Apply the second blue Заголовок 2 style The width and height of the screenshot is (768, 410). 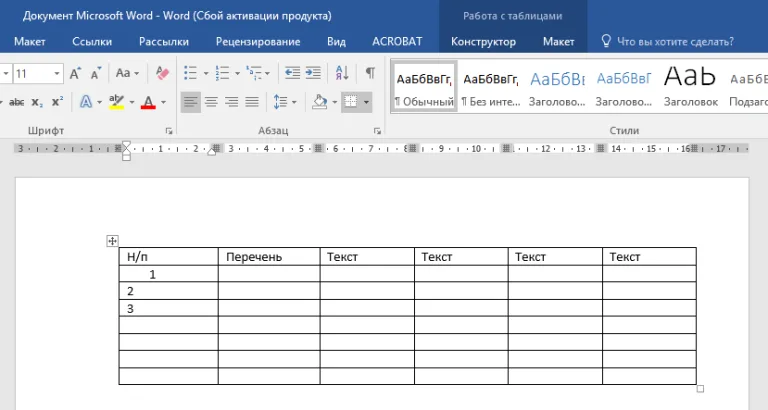(x=624, y=87)
